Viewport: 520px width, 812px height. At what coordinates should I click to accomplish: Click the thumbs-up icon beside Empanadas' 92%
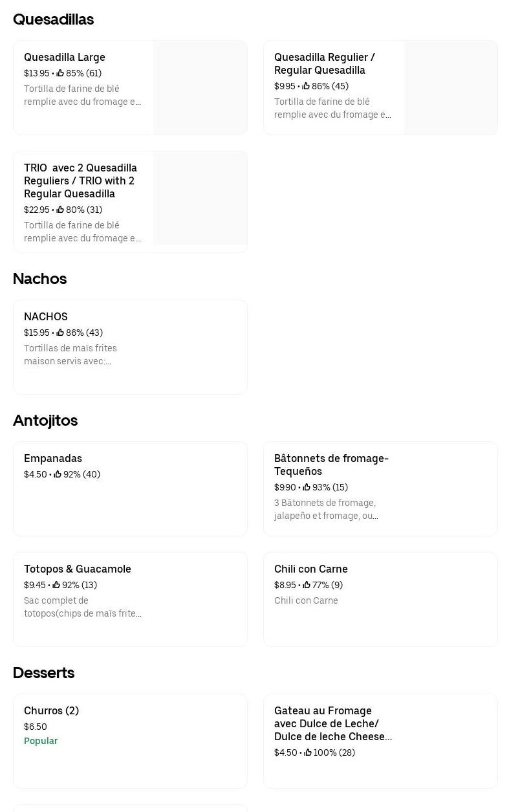pos(58,475)
